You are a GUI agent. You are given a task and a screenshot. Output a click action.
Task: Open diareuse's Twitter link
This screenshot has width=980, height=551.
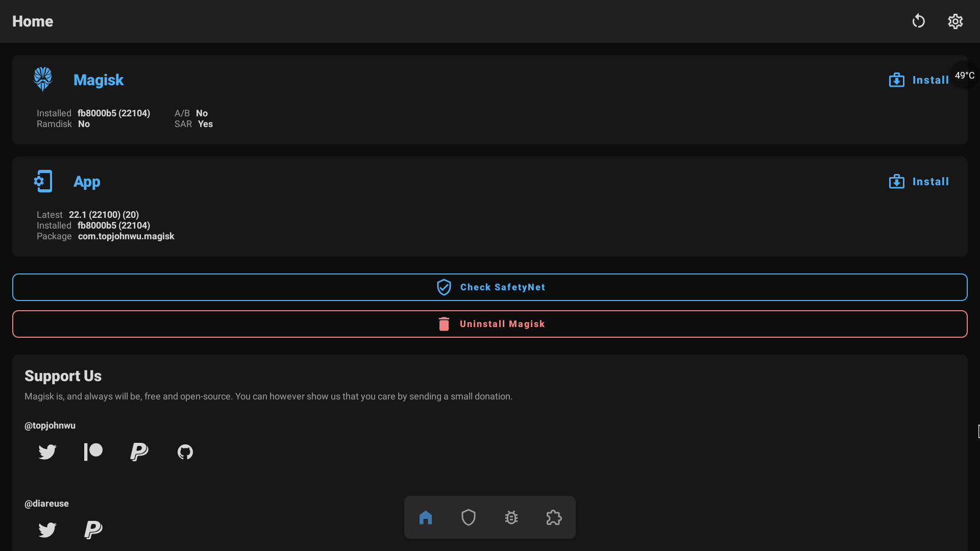pos(47,530)
